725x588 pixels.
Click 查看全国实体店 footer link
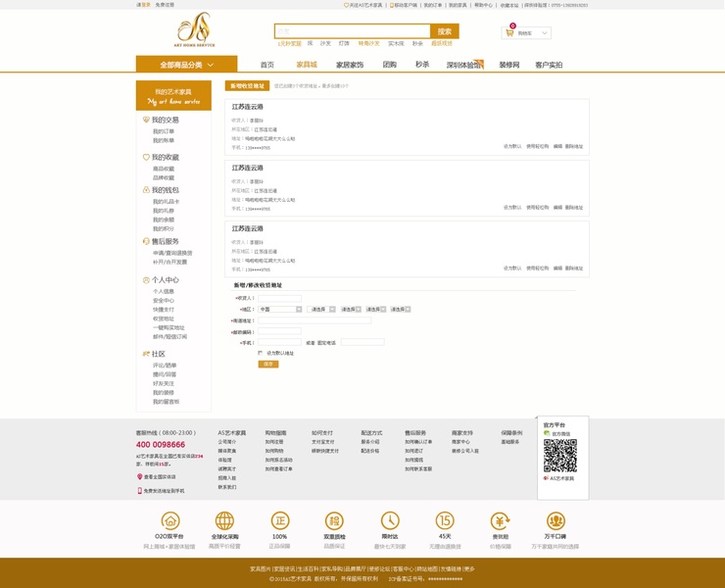point(160,477)
